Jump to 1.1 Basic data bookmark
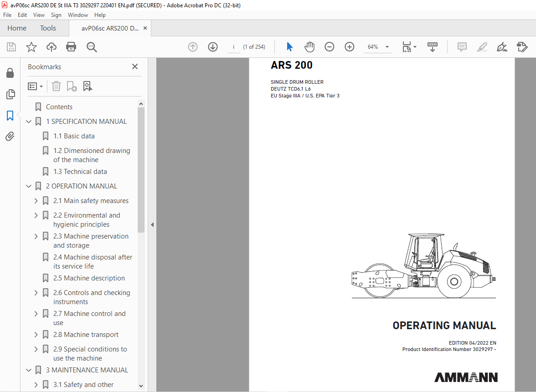 [74, 136]
